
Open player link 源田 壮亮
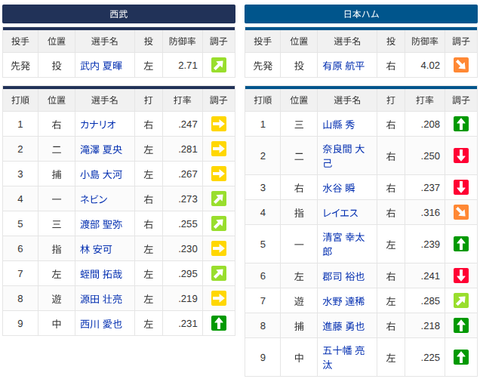point(101,299)
